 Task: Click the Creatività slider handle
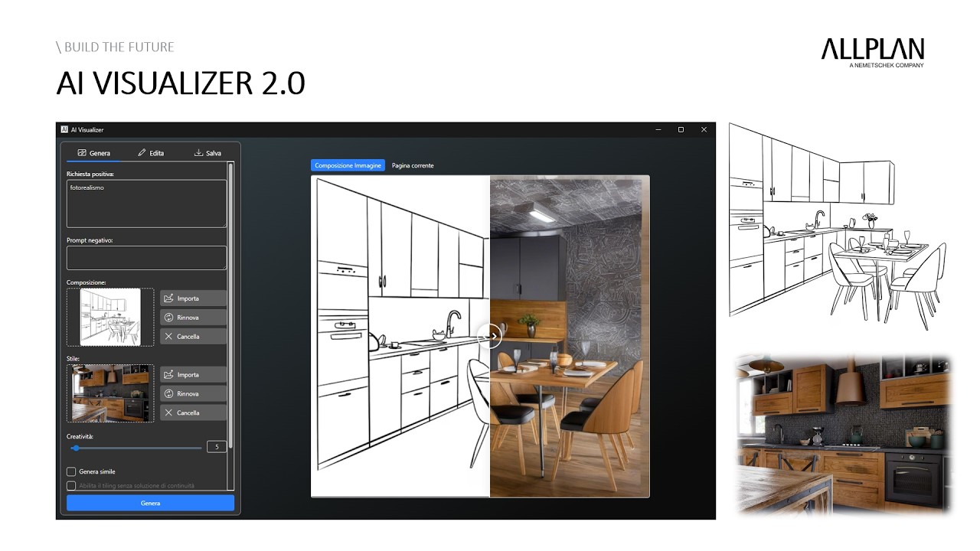click(75, 448)
